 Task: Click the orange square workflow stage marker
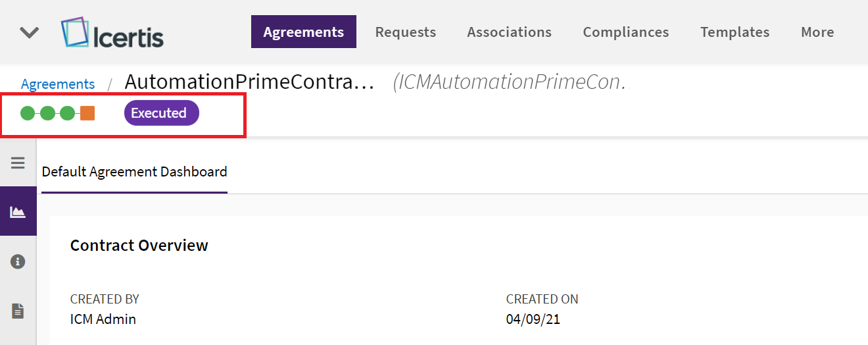tap(87, 113)
